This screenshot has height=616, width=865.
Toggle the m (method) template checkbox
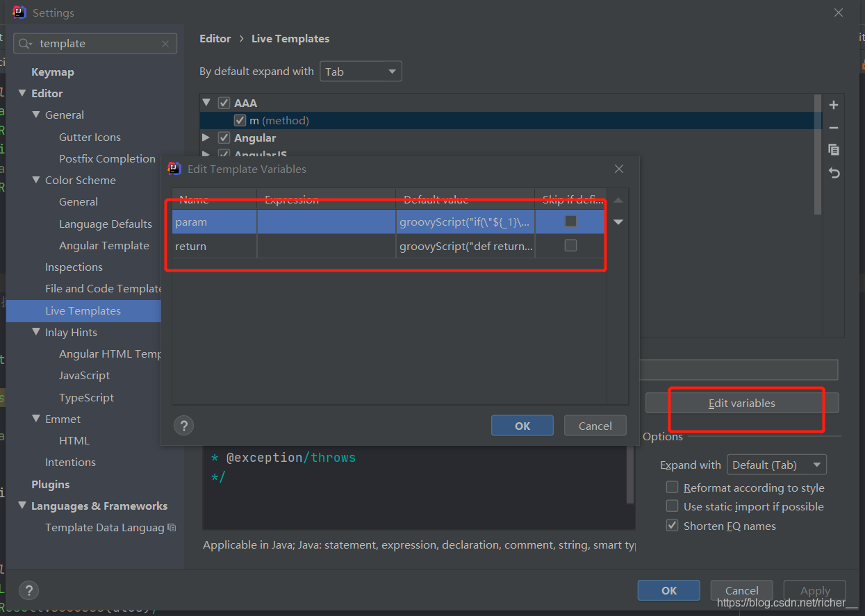[x=240, y=121]
